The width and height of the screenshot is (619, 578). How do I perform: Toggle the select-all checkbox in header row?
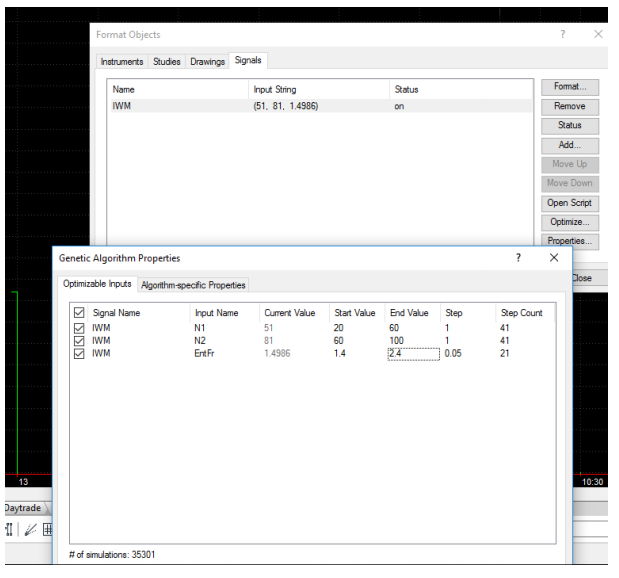[79, 313]
